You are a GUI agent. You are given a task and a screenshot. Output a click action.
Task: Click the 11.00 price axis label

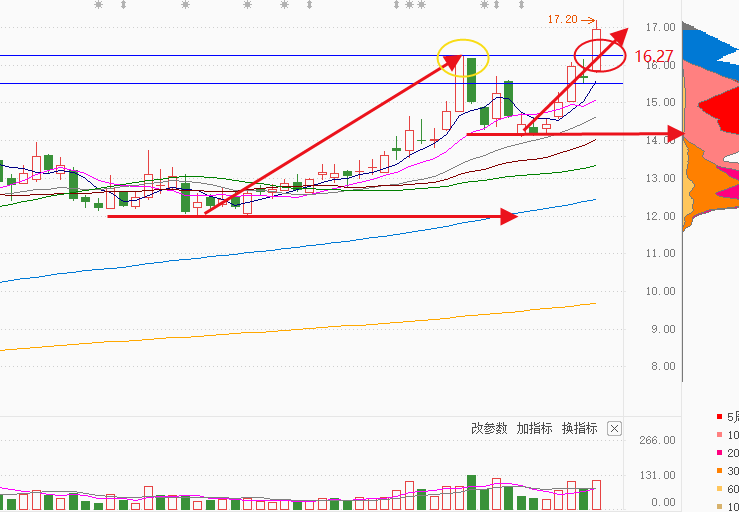tap(660, 253)
